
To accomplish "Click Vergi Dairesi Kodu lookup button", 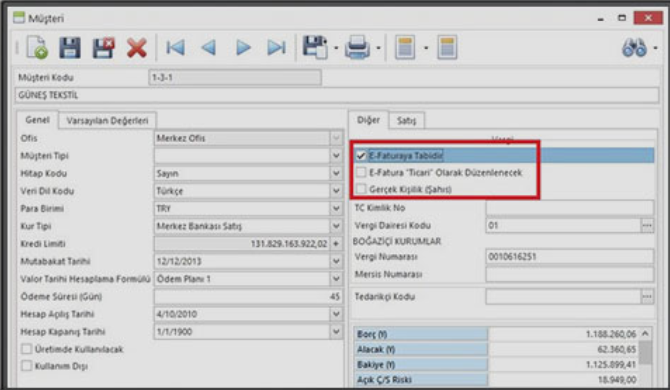I will (647, 225).
